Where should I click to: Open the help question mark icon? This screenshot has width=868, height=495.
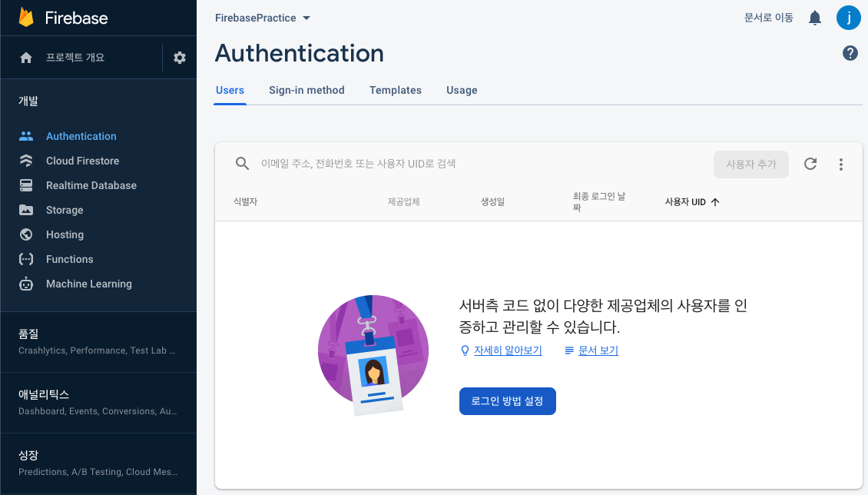pos(850,53)
